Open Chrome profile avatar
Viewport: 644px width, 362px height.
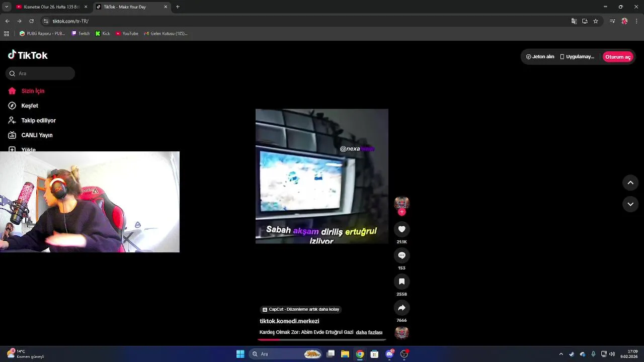tap(624, 21)
